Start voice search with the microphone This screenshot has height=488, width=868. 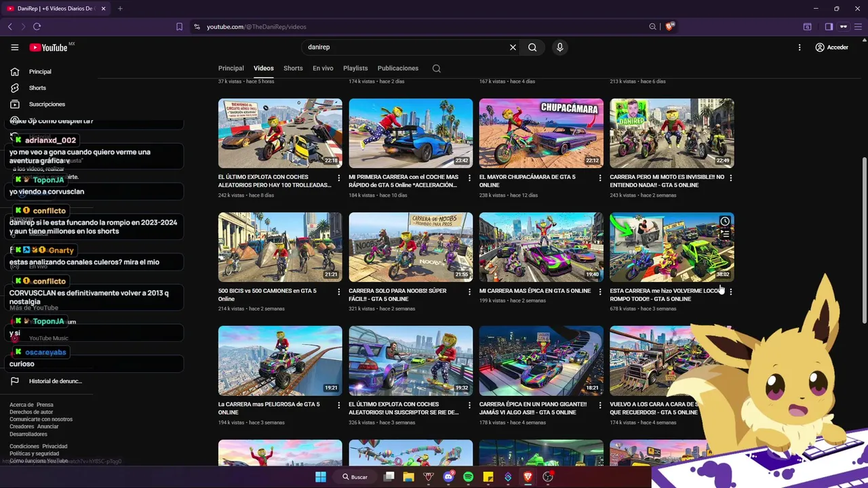tap(559, 47)
